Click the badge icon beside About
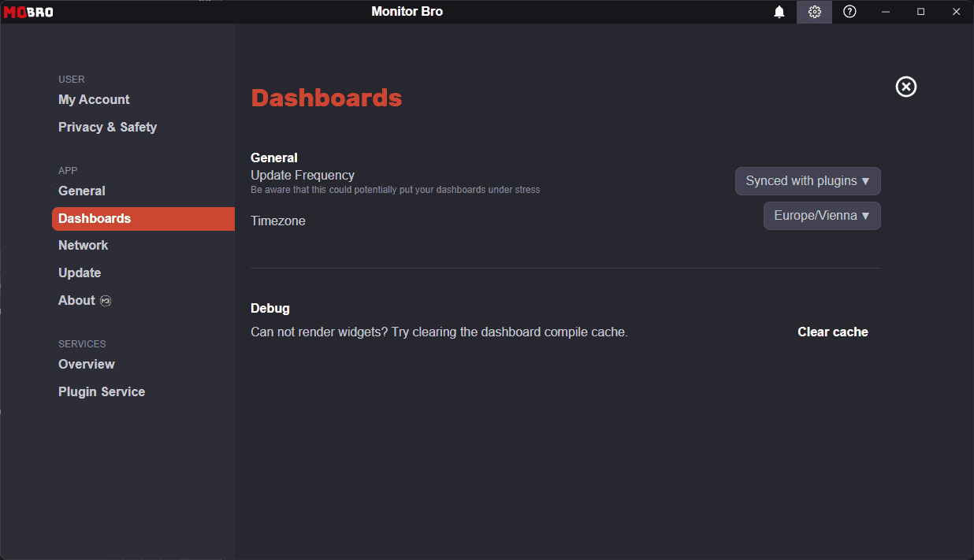 click(x=105, y=301)
